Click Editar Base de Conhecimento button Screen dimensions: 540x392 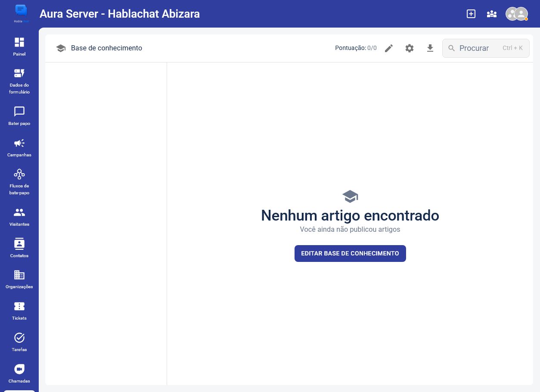(x=350, y=253)
